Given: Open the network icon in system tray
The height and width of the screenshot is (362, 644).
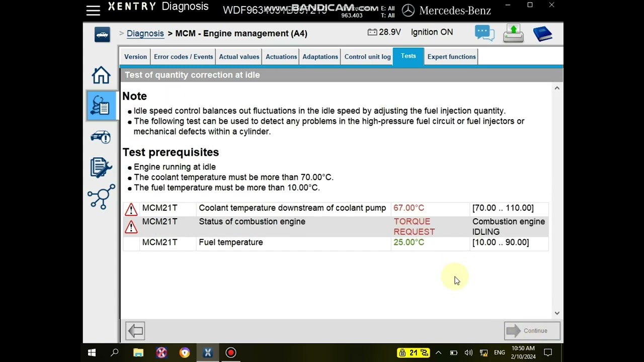Looking at the screenshot, I should click(x=484, y=353).
